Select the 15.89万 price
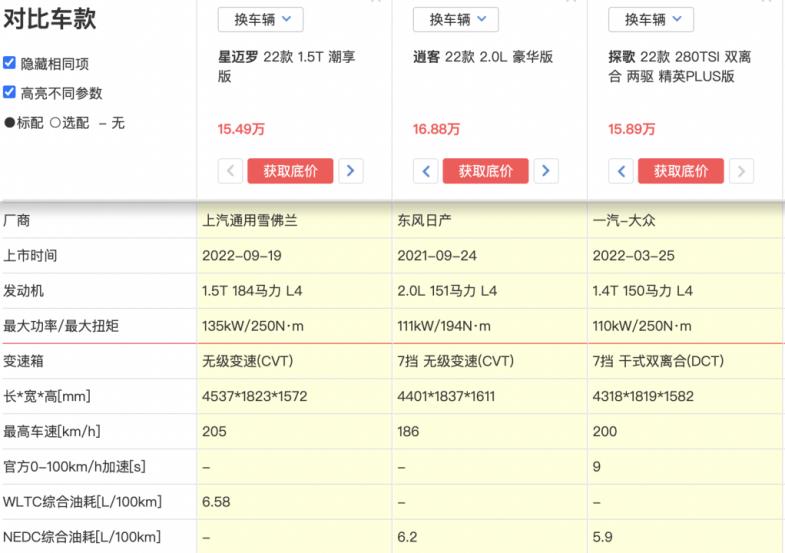 [631, 129]
